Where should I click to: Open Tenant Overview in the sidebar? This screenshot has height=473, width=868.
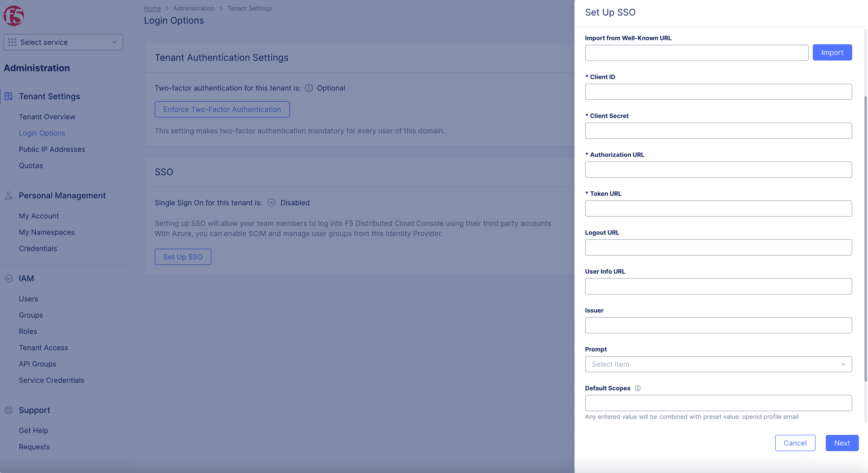pyautogui.click(x=47, y=116)
